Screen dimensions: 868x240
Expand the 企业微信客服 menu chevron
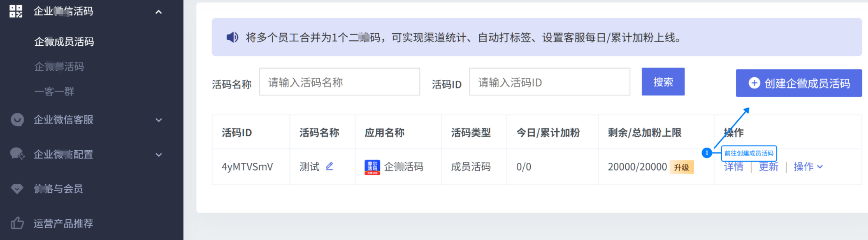pyautogui.click(x=159, y=120)
